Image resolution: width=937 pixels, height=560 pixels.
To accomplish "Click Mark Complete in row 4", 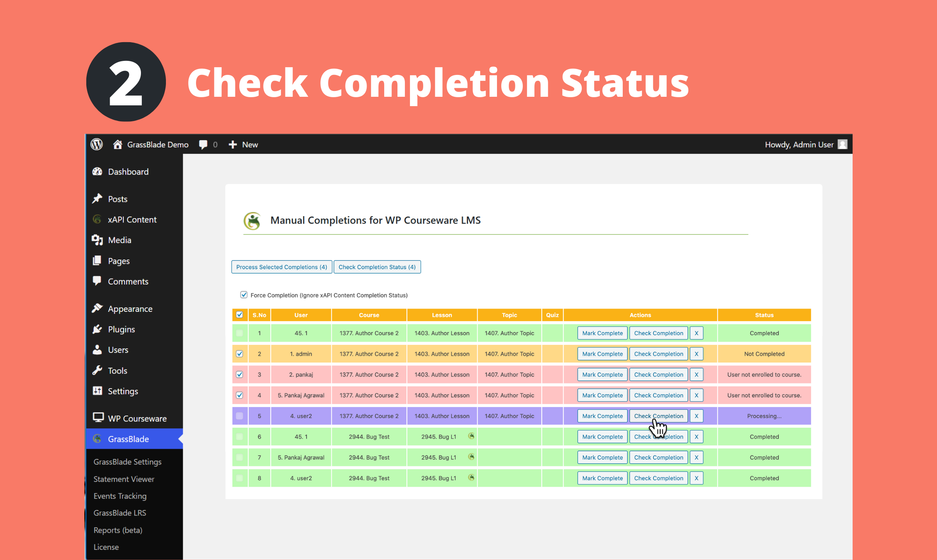I will [x=602, y=395].
